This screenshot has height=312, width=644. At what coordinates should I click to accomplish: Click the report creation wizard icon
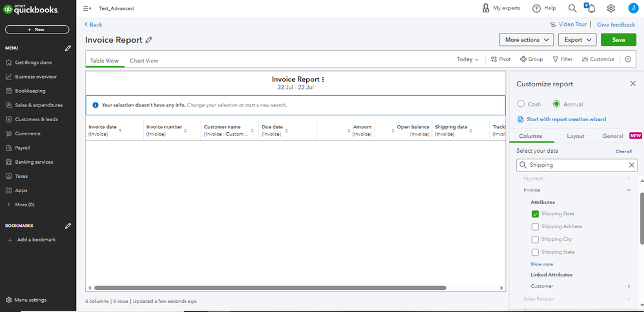coord(520,119)
